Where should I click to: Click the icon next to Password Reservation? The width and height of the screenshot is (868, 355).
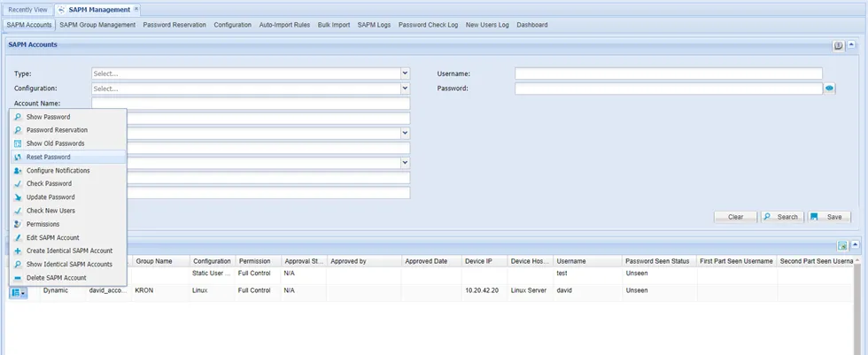click(x=18, y=130)
